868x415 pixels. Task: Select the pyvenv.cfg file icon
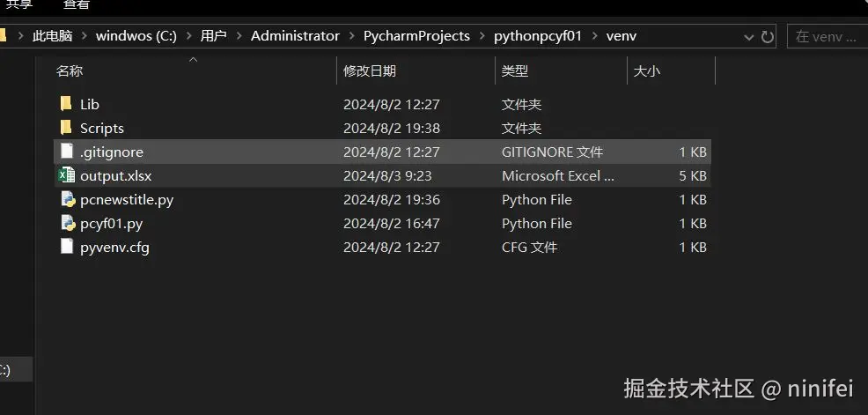click(x=66, y=247)
